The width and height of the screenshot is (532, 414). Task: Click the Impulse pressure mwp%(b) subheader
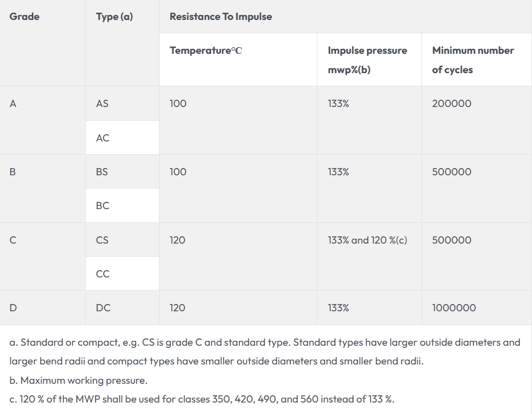(368, 60)
